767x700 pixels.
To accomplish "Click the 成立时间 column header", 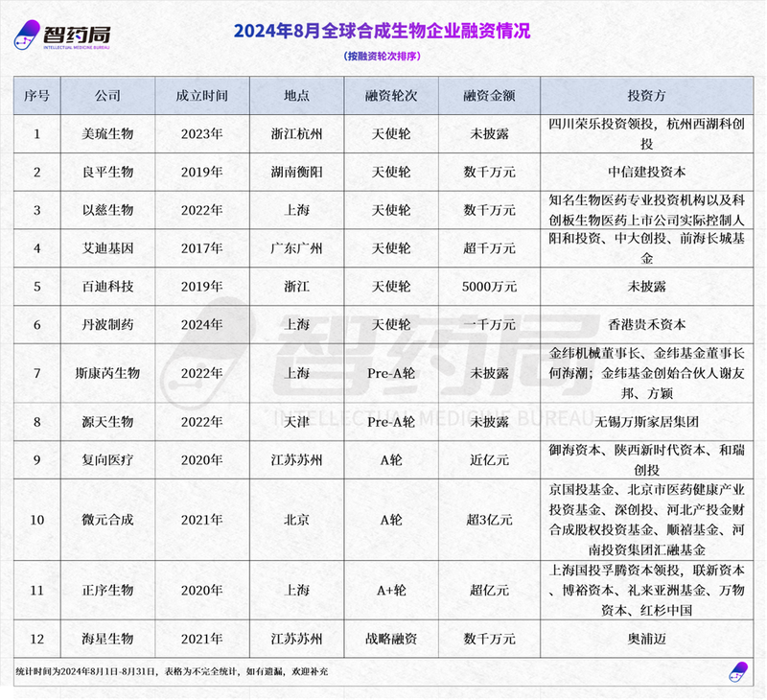I will click(202, 96).
